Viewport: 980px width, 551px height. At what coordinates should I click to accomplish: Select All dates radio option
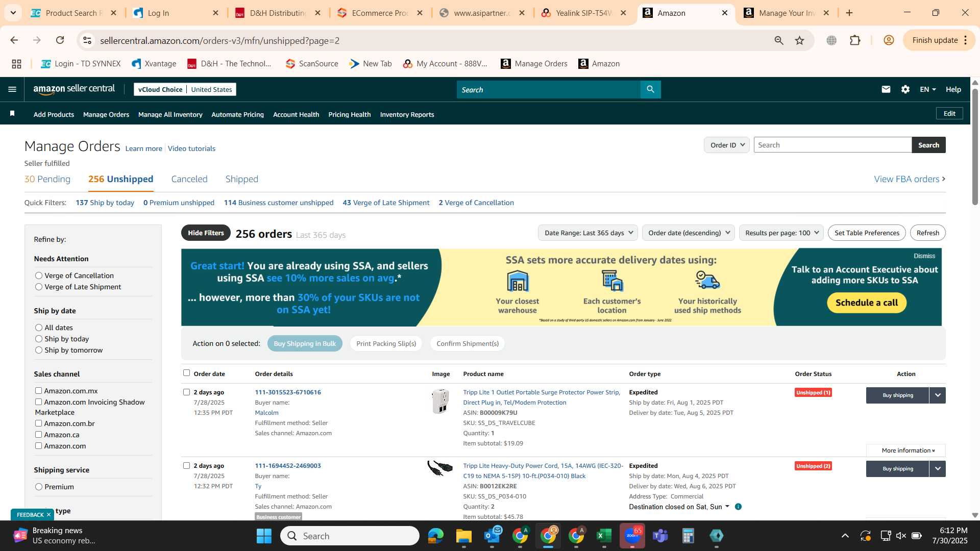tap(38, 328)
